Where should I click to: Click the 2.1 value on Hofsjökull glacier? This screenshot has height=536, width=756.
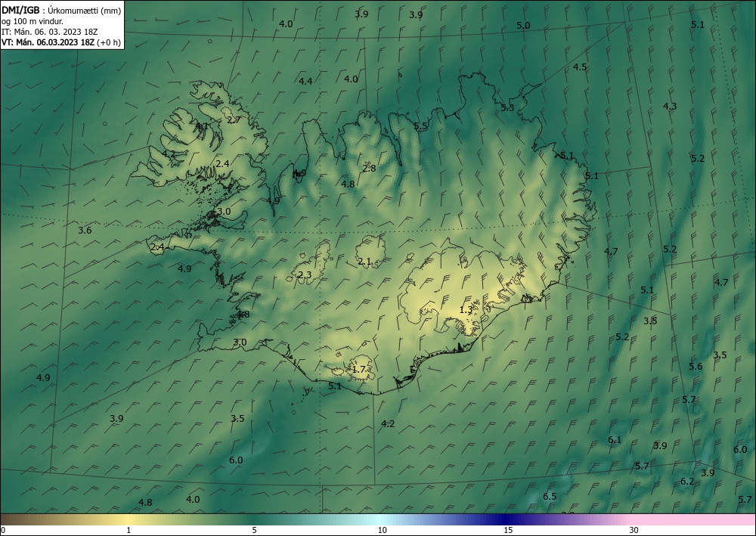click(x=364, y=262)
